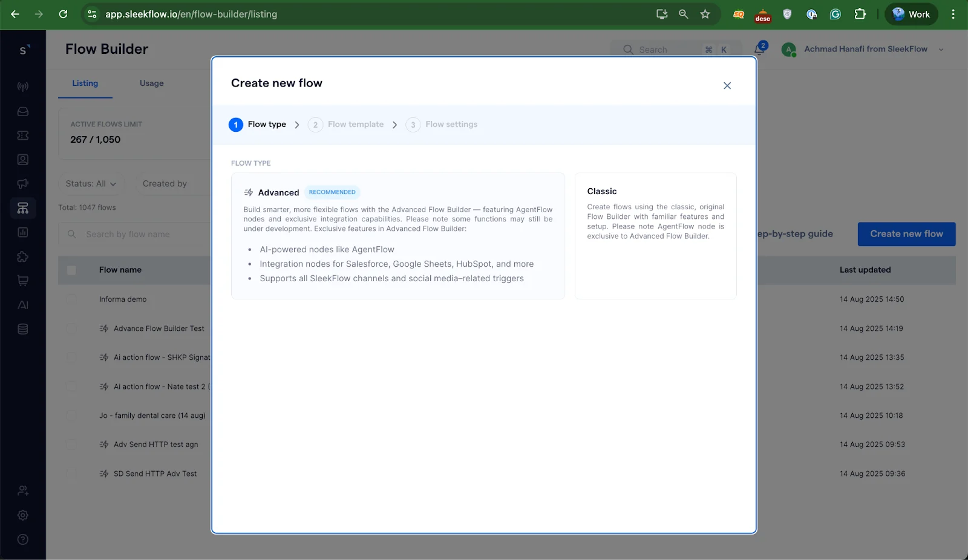Click the chevron after Flow type
Viewport: 968px width, 560px height.
click(x=297, y=125)
